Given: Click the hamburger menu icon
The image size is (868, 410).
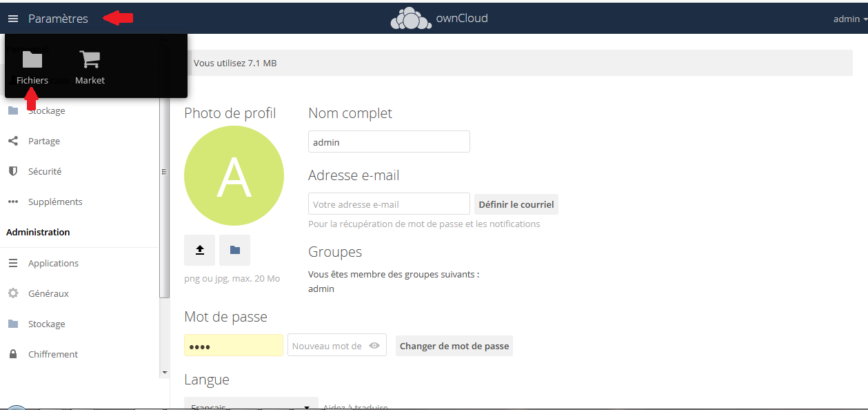Looking at the screenshot, I should [x=13, y=19].
